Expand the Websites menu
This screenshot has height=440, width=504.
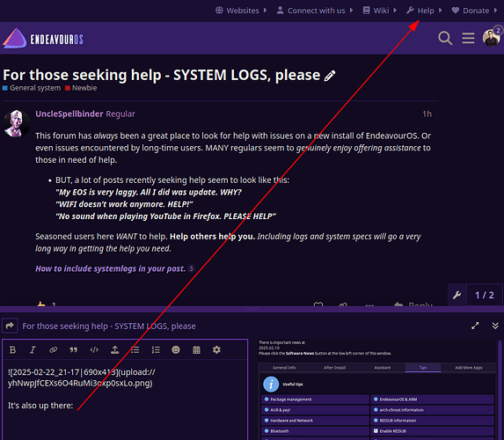pos(241,11)
